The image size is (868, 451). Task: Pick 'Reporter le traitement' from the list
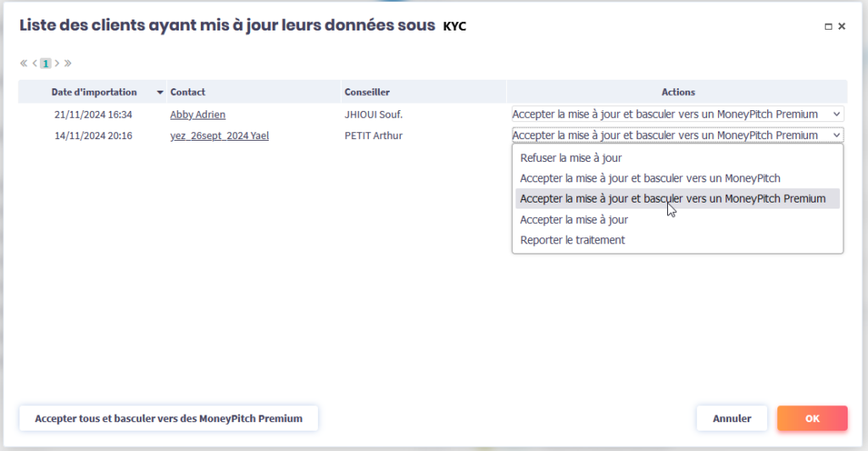point(572,240)
